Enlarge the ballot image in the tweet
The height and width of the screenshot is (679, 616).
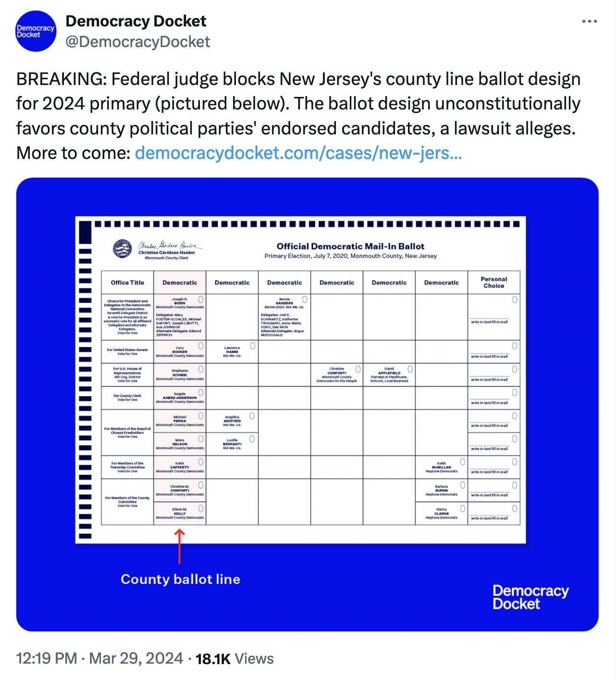click(308, 404)
